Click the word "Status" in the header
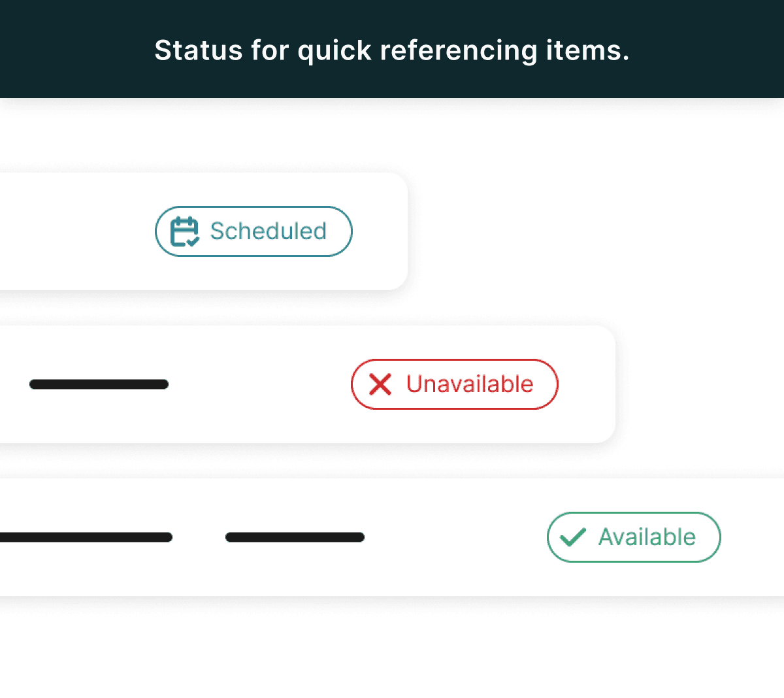Image resolution: width=784 pixels, height=698 pixels. (198, 50)
